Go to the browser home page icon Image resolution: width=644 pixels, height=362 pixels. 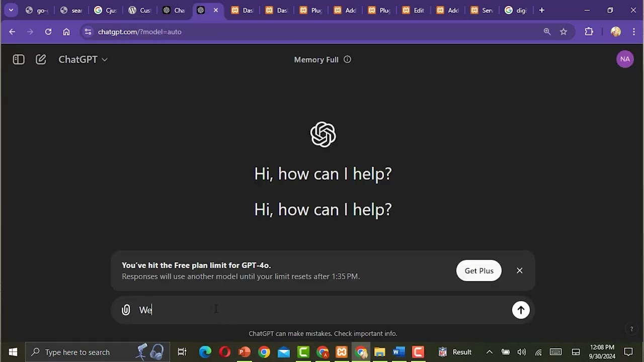[66, 32]
